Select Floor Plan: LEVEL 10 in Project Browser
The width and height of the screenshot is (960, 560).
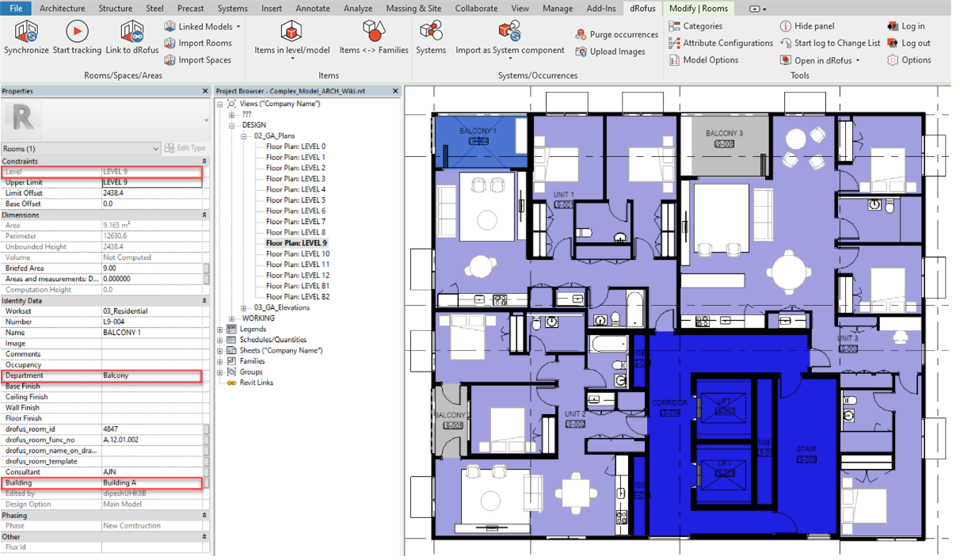(297, 253)
